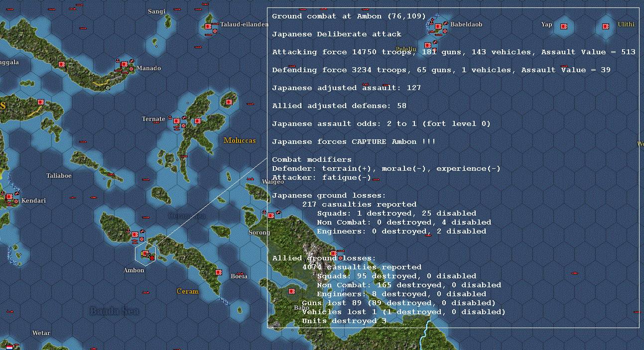Select the gray crossed unit marker south of Manado
Viewport: 644px width, 350px height.
pyautogui.click(x=108, y=88)
